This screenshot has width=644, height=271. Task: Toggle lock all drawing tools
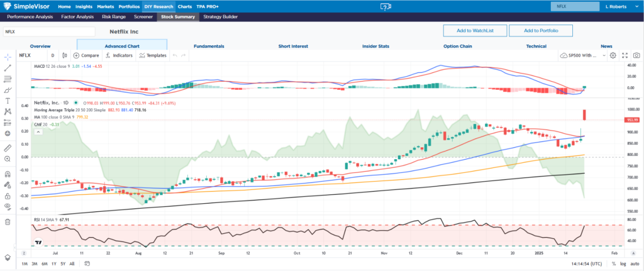[x=8, y=196]
